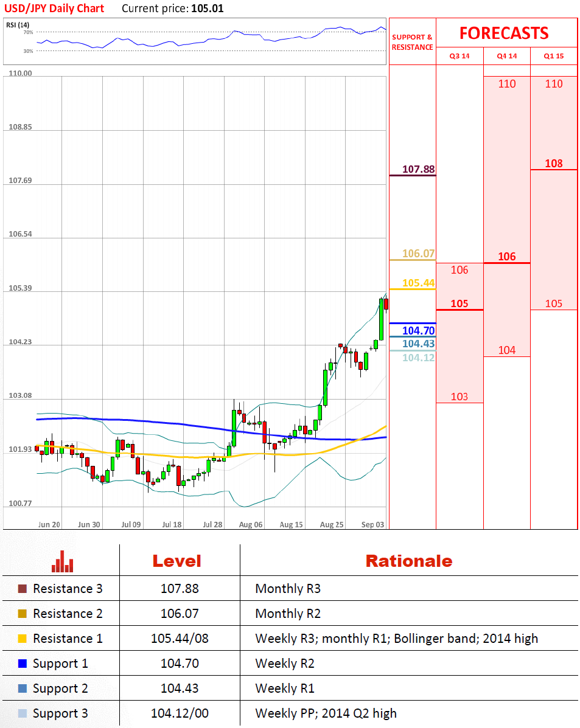Click the blue Support 1 color square
Image resolution: width=580 pixels, height=728 pixels.
23,664
